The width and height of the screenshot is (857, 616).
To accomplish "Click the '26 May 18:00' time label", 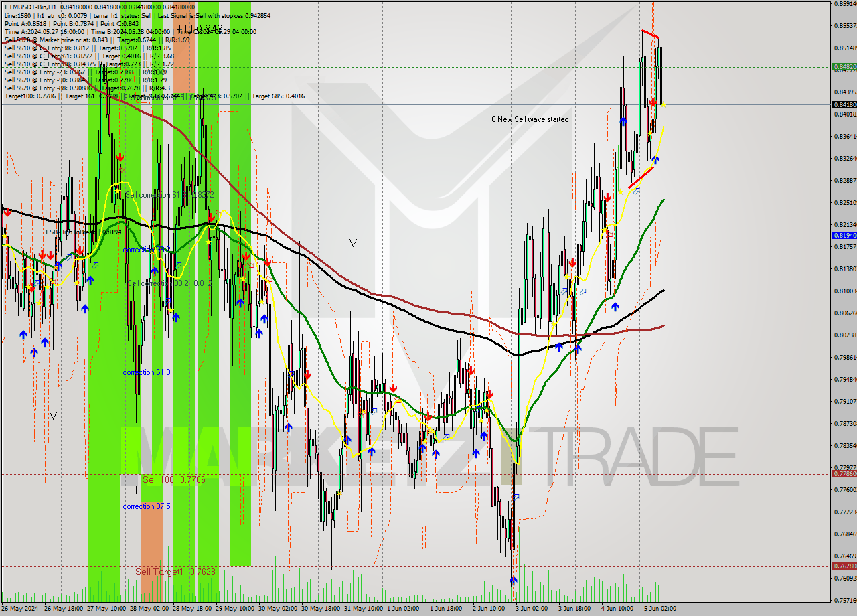I will pyautogui.click(x=64, y=609).
